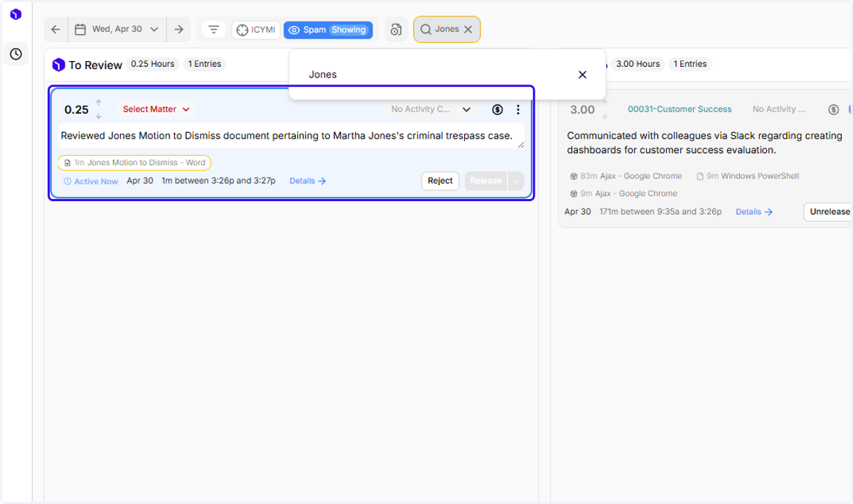Close the Jones search popup
853x504 pixels.
582,75
